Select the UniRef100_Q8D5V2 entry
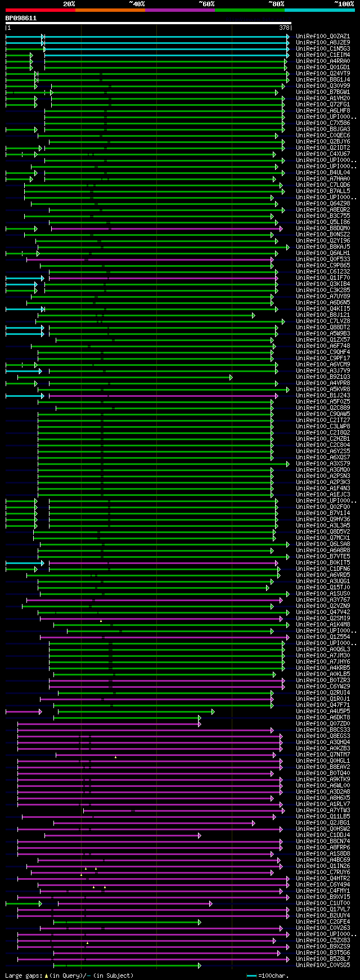 pos(323,531)
